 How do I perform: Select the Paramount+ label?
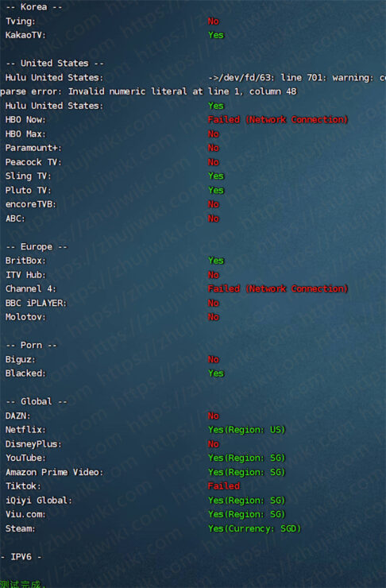(33, 148)
